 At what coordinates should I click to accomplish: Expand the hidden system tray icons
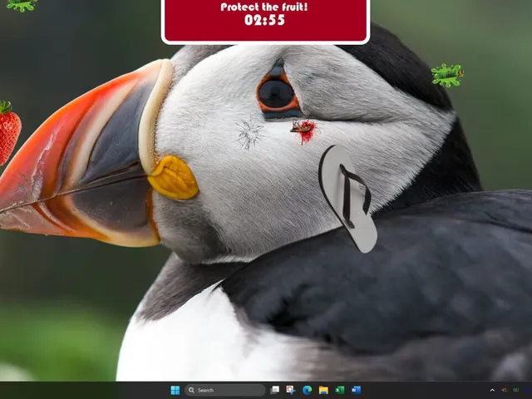pos(492,391)
